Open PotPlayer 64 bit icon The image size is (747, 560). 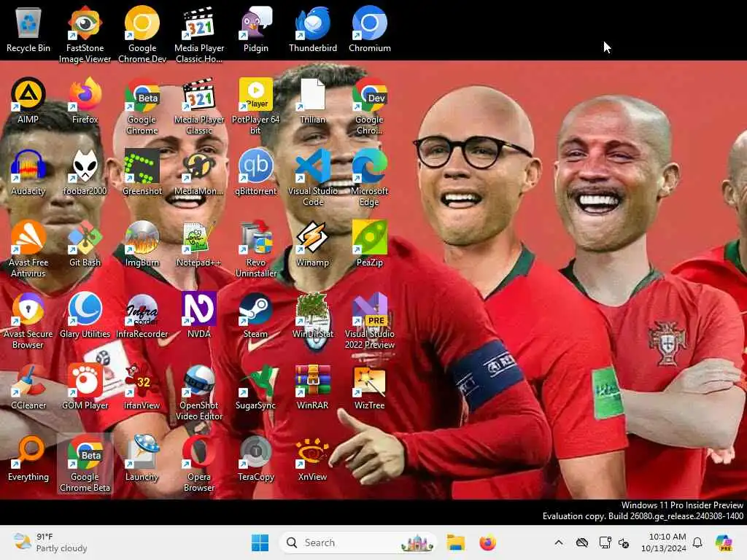click(256, 106)
